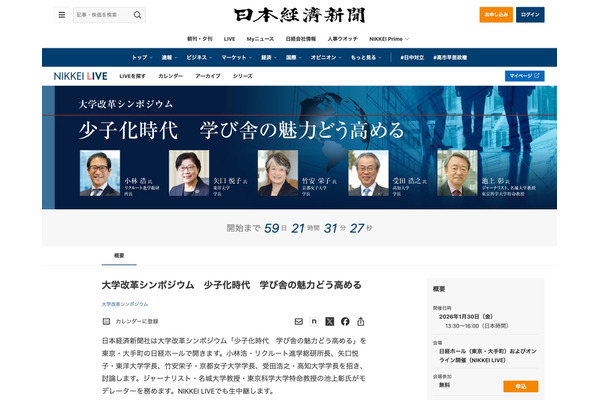The height and width of the screenshot is (400, 600).
Task: Expand the トップ menu
Action: [x=142, y=57]
